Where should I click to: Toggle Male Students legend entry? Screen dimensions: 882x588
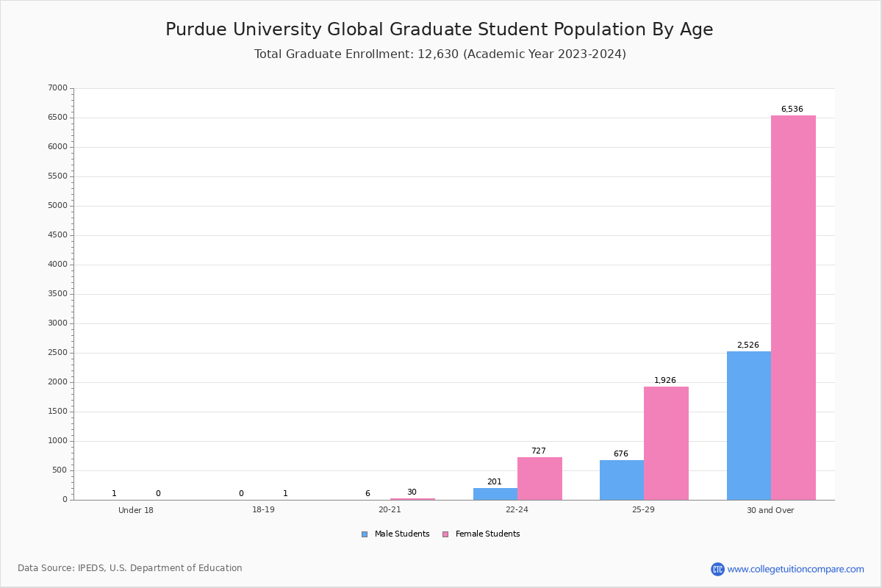pos(401,534)
